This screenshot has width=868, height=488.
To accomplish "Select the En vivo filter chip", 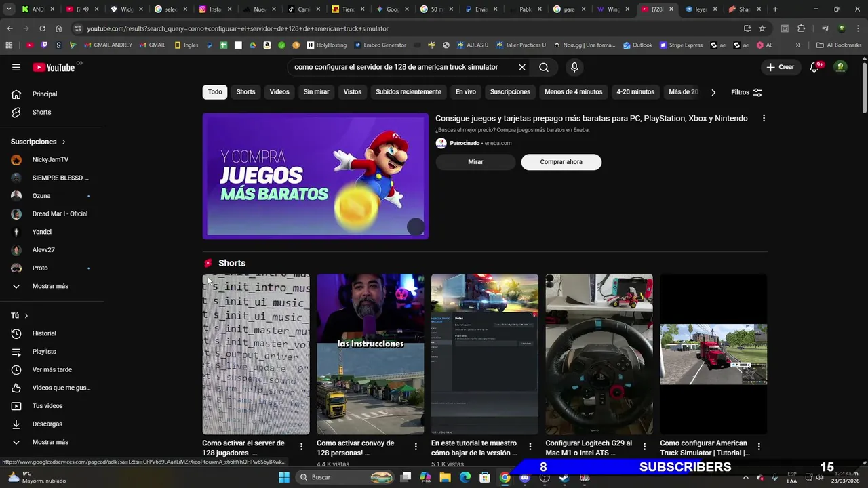I will tap(465, 92).
